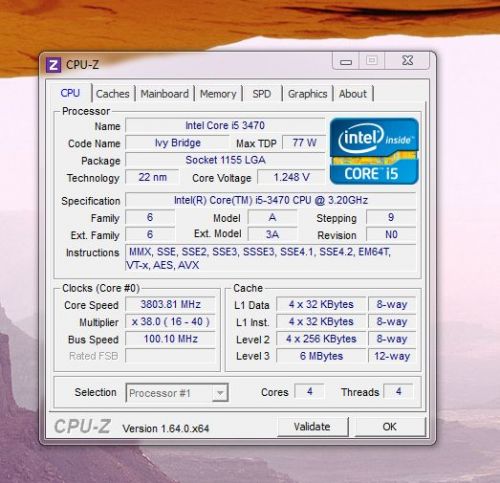Screen dimensions: 500x483
Task: Switch to the CPU tab
Action: 70,93
